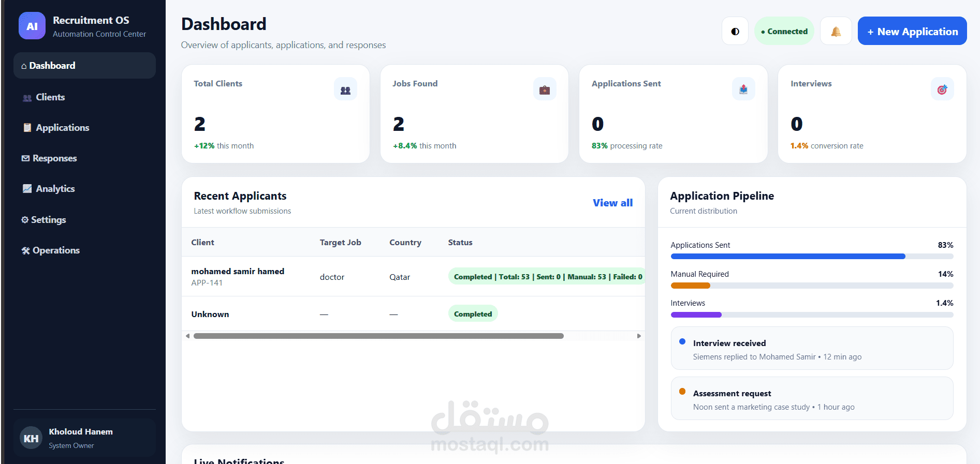The image size is (980, 464).
Task: Select the Unknown client row
Action: pos(413,314)
